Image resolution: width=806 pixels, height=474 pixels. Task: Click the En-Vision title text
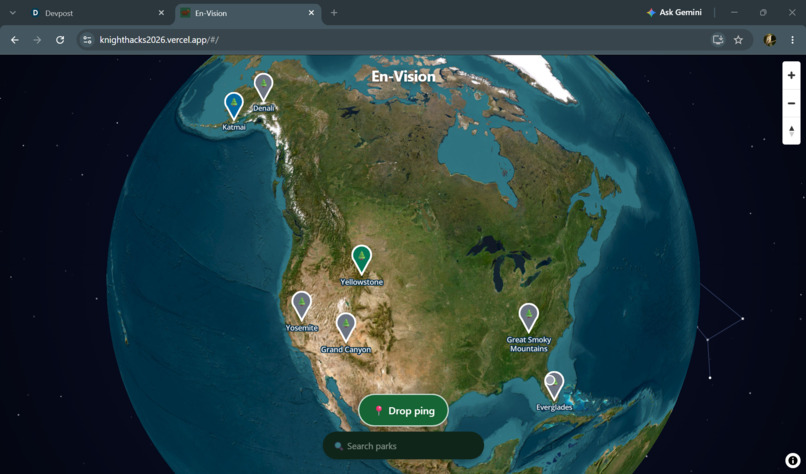(x=404, y=76)
